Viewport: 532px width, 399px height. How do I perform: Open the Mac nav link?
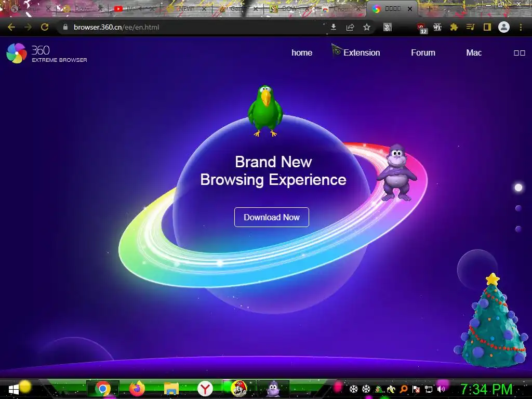pyautogui.click(x=474, y=52)
